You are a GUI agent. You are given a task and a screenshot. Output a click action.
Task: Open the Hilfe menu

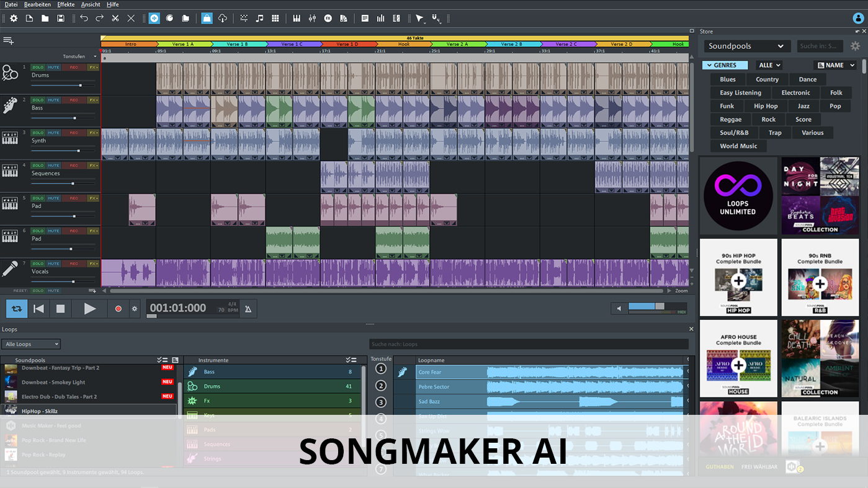(x=113, y=4)
